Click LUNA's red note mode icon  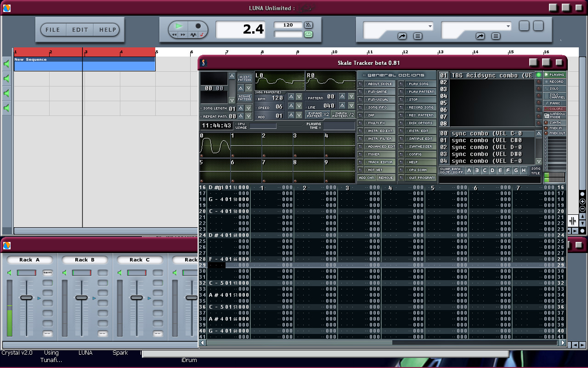point(202,34)
